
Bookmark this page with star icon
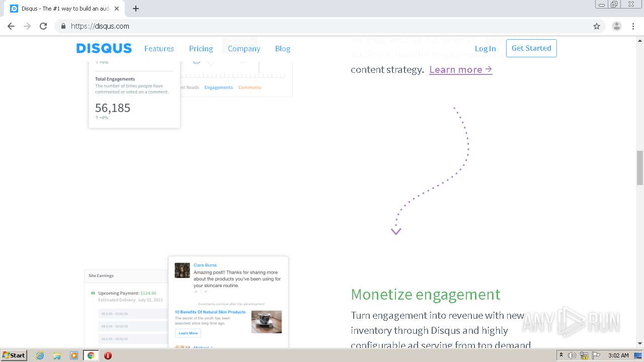tap(597, 26)
